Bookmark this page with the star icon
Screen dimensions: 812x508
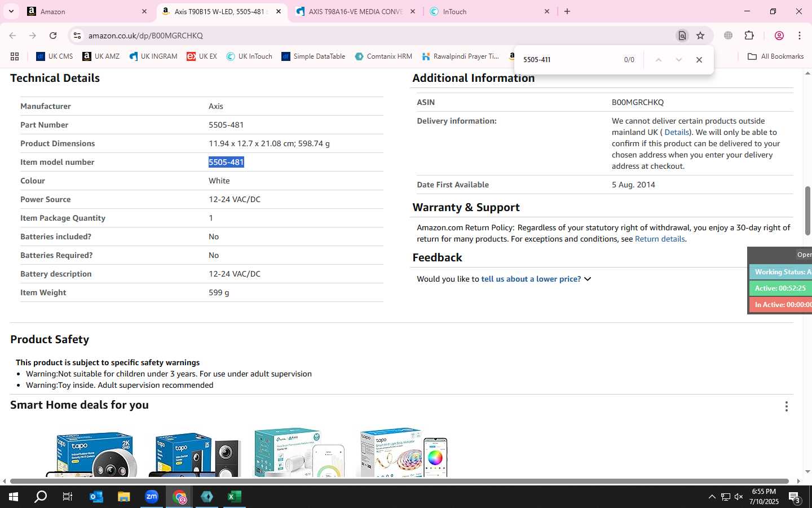click(700, 36)
